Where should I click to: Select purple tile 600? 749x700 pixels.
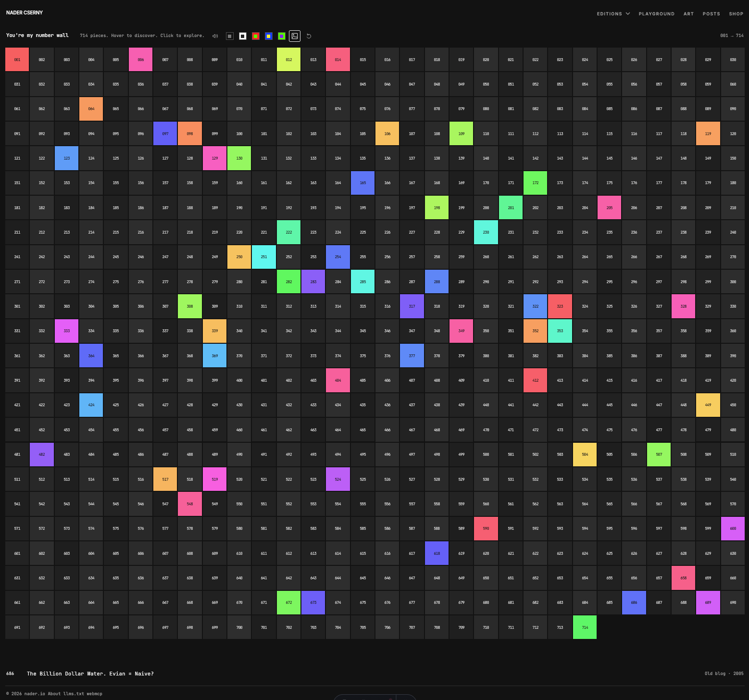tap(733, 528)
